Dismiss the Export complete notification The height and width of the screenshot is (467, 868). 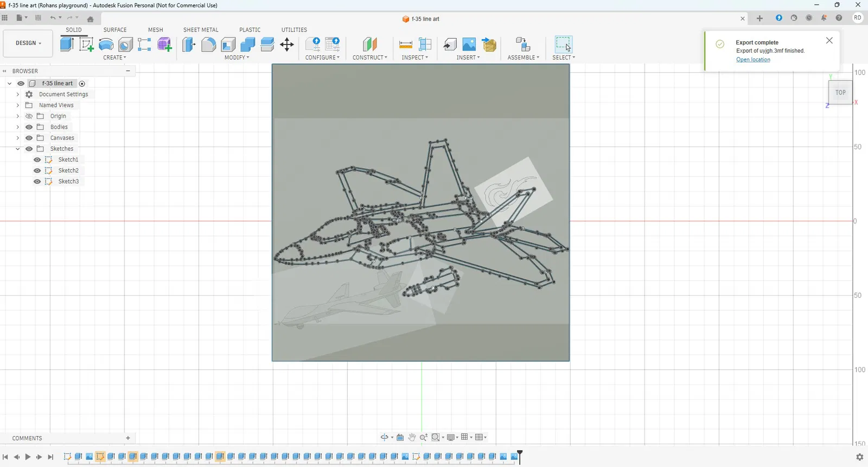[x=829, y=41]
